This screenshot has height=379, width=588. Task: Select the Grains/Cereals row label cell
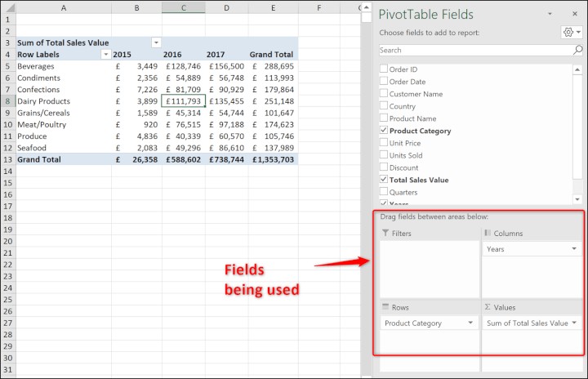point(64,113)
